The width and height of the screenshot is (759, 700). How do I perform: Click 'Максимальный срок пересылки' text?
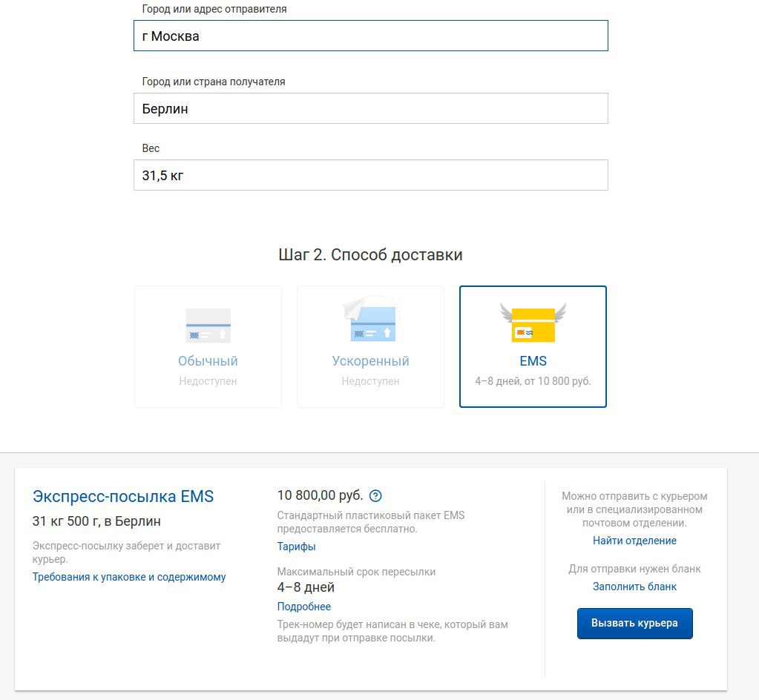pos(356,572)
